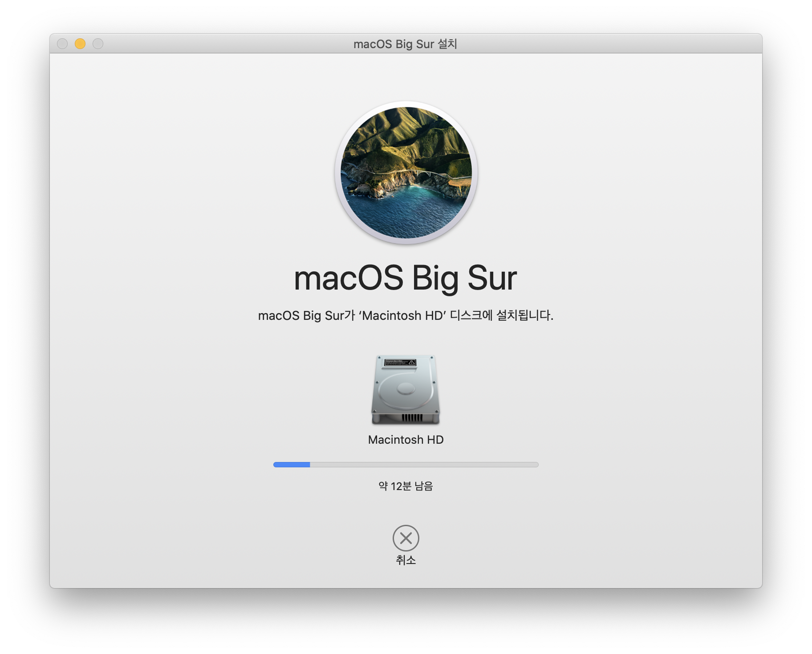Click the greyed-out close window button
The width and height of the screenshot is (812, 654).
[62, 44]
